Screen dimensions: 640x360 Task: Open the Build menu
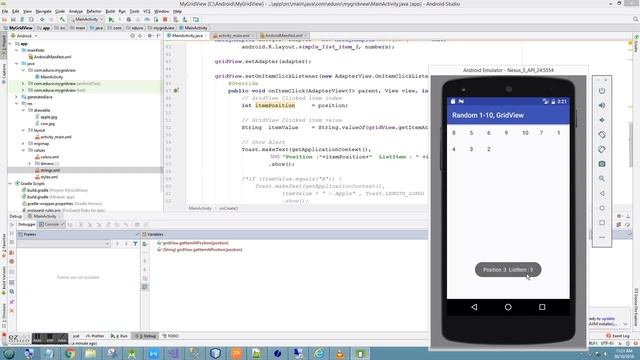click(110, 11)
